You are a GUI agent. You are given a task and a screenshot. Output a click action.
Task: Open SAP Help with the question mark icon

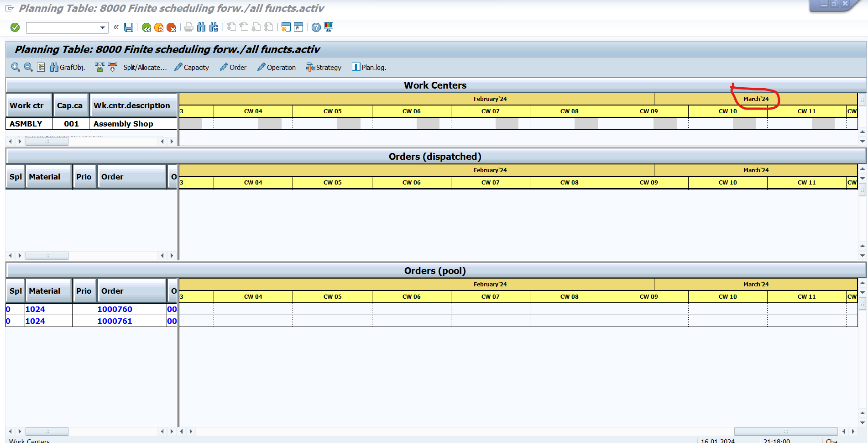tap(316, 27)
